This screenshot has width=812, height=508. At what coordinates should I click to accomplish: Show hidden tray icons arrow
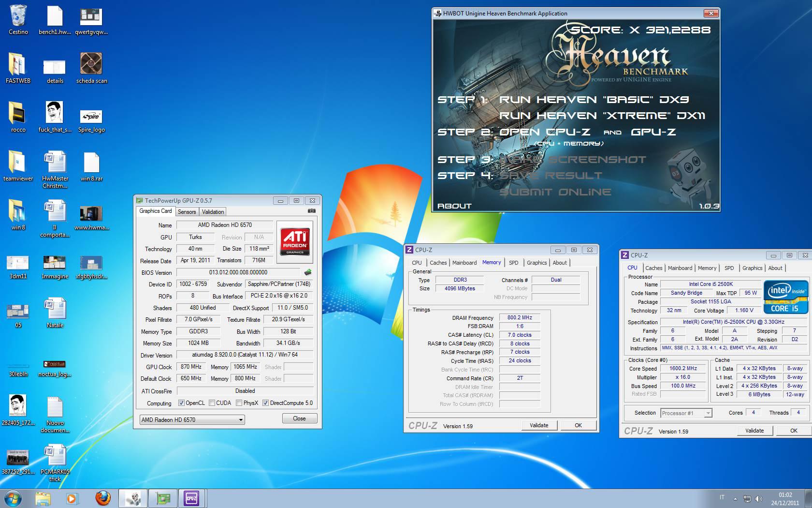click(x=735, y=498)
